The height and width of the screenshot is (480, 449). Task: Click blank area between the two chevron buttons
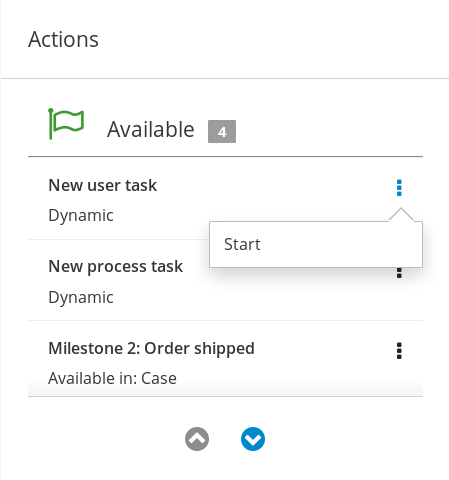click(225, 439)
